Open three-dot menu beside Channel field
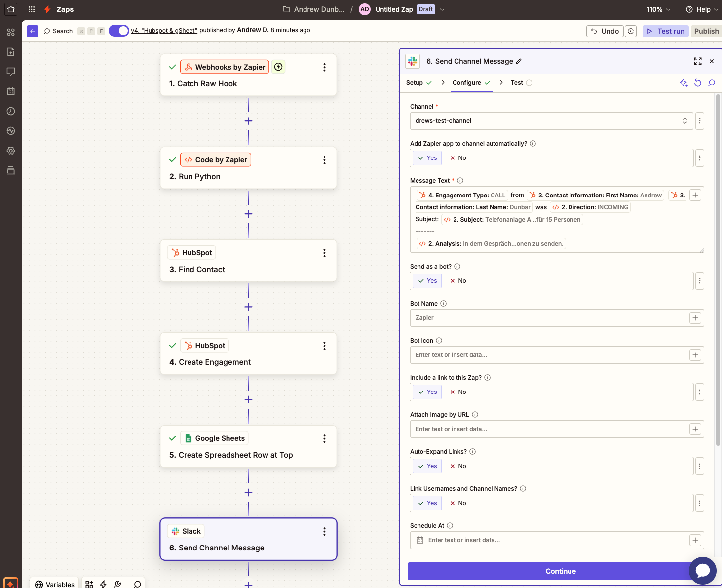722x588 pixels. [x=699, y=121]
